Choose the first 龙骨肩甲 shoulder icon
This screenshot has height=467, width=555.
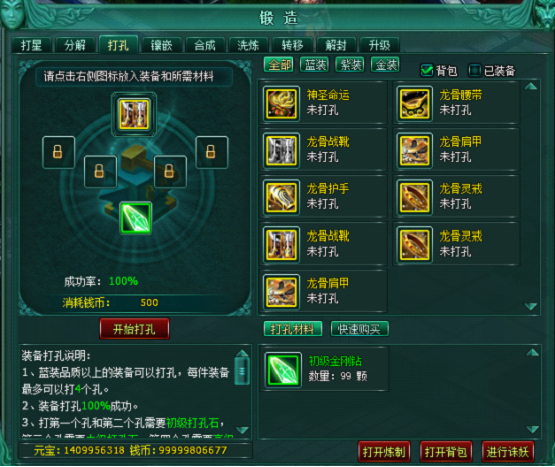[x=414, y=150]
